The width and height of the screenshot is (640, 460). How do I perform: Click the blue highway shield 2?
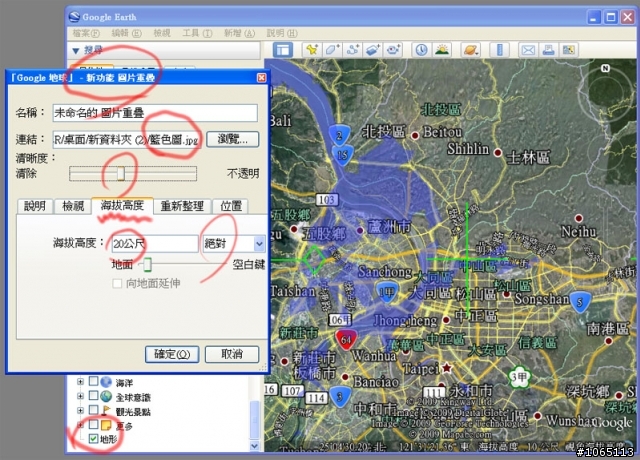(339, 135)
